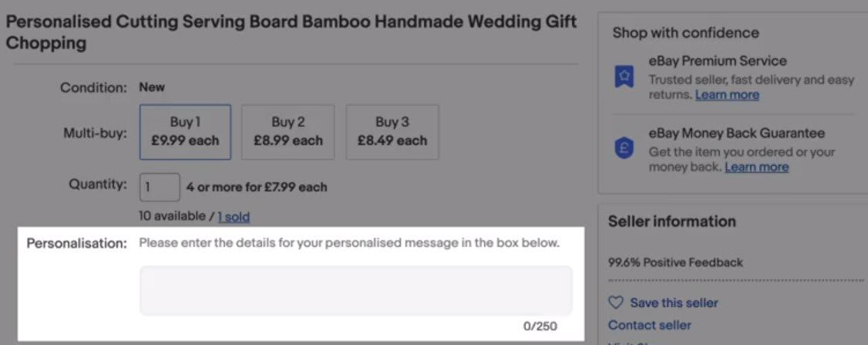Select the Buy 1 £9.99 each option

click(186, 132)
